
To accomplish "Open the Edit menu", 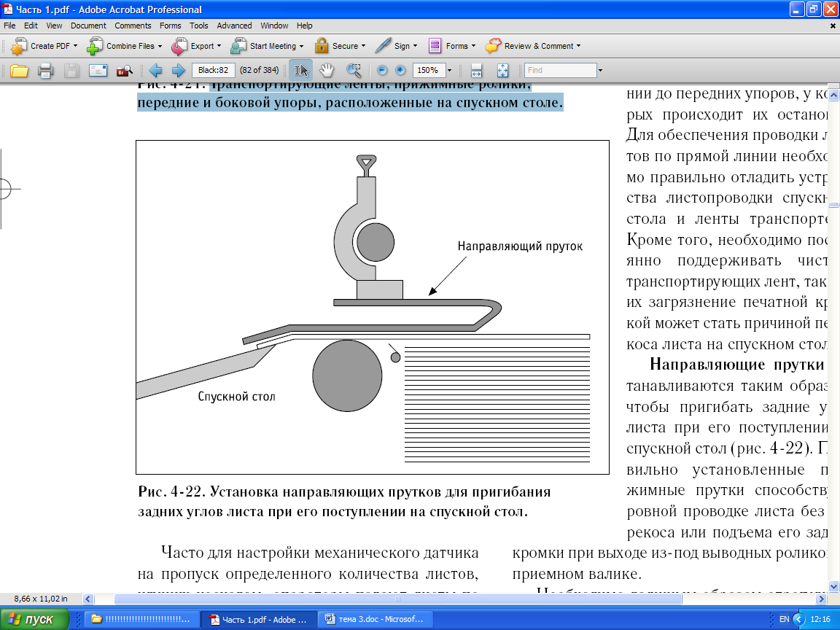I will 31,26.
